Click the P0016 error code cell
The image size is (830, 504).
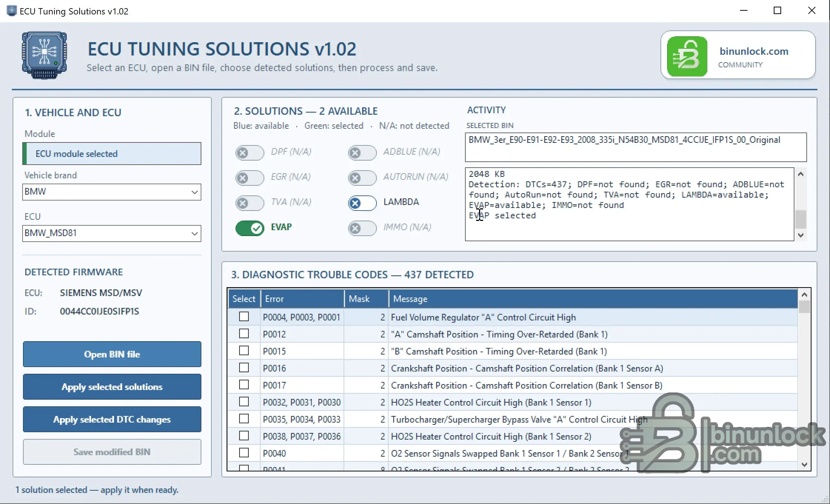(x=302, y=368)
